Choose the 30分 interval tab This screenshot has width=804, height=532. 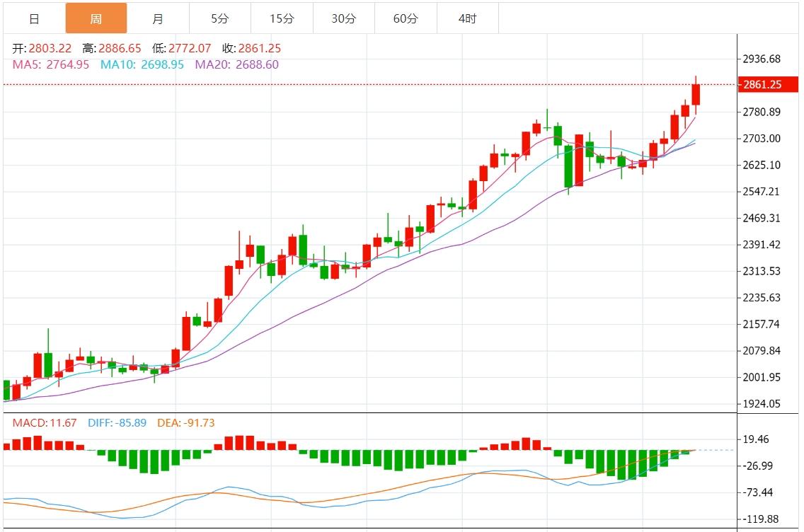[x=343, y=18]
